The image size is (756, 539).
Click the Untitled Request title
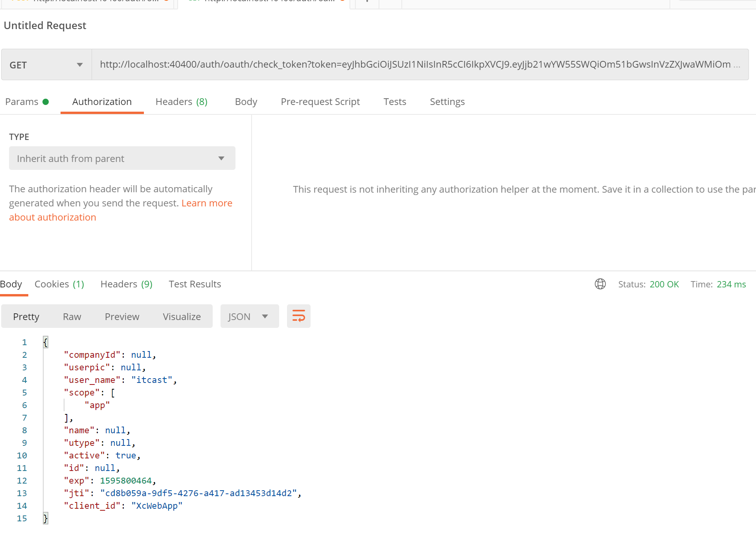pyautogui.click(x=45, y=26)
